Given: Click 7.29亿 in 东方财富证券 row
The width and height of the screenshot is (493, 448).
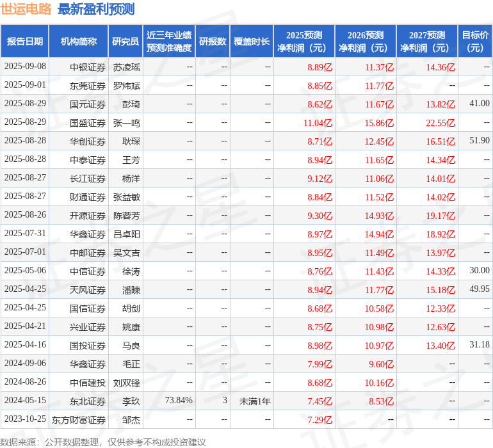Looking at the screenshot, I should (319, 420).
